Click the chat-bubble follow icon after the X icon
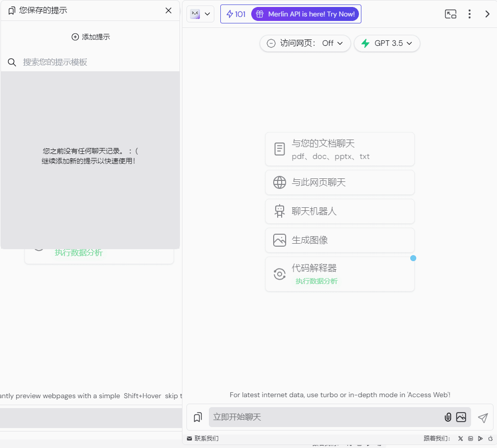This screenshot has height=448, width=497. [471, 439]
